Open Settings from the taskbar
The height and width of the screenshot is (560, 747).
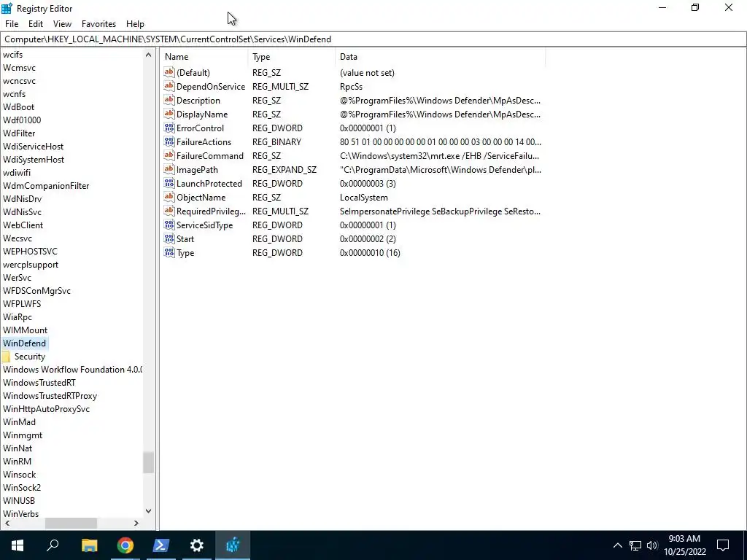(x=197, y=545)
